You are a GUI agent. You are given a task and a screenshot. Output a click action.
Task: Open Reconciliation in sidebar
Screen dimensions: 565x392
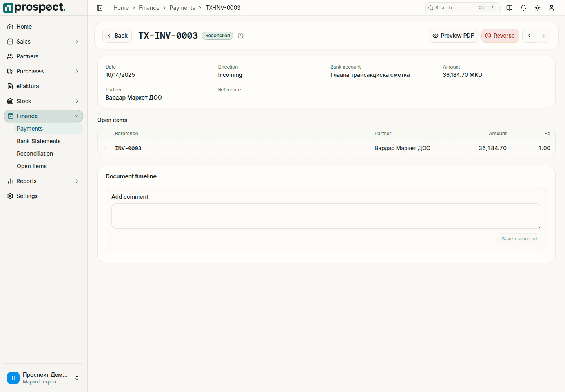48,154
